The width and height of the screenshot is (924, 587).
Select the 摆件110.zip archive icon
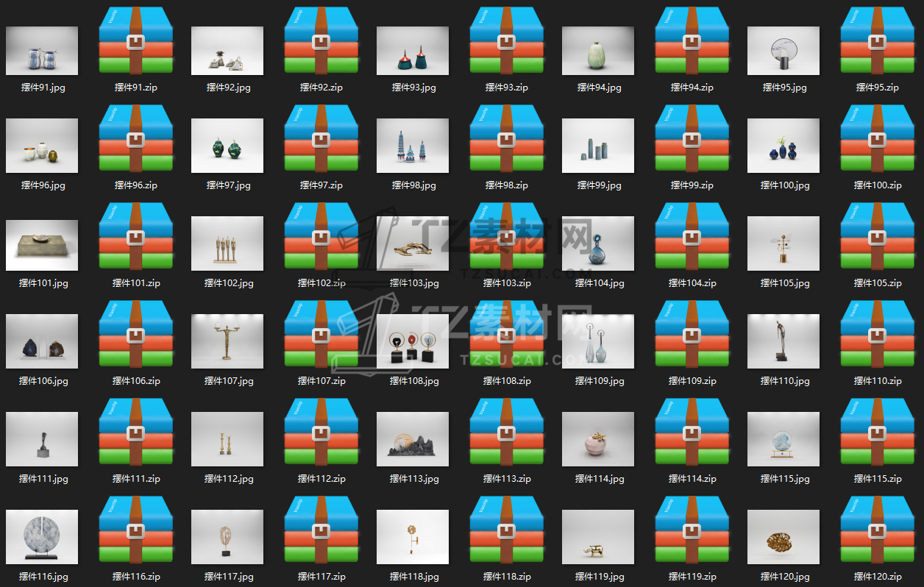coord(878,334)
